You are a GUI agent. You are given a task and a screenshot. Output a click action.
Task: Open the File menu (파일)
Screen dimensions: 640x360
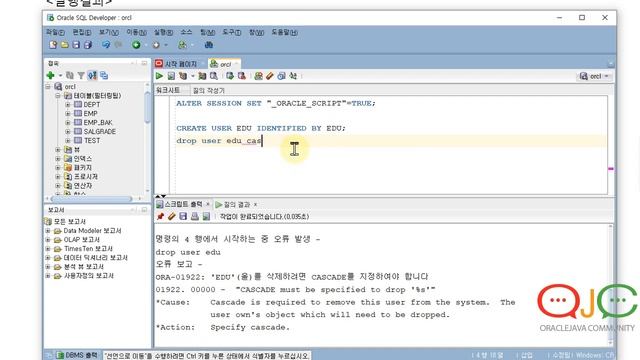[x=55, y=32]
